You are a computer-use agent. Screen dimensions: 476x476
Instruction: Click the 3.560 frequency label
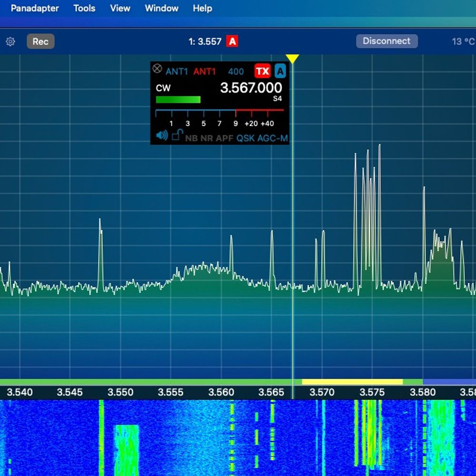coord(221,392)
